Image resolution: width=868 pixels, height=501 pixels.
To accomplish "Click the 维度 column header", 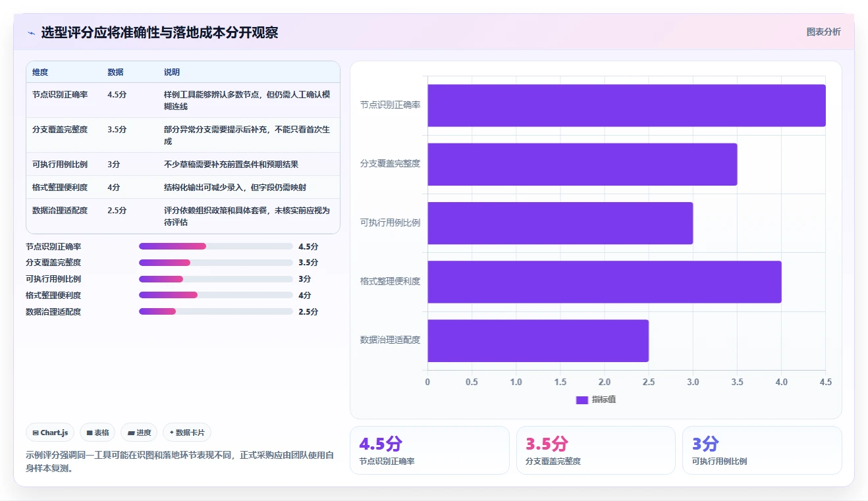I will coord(40,72).
